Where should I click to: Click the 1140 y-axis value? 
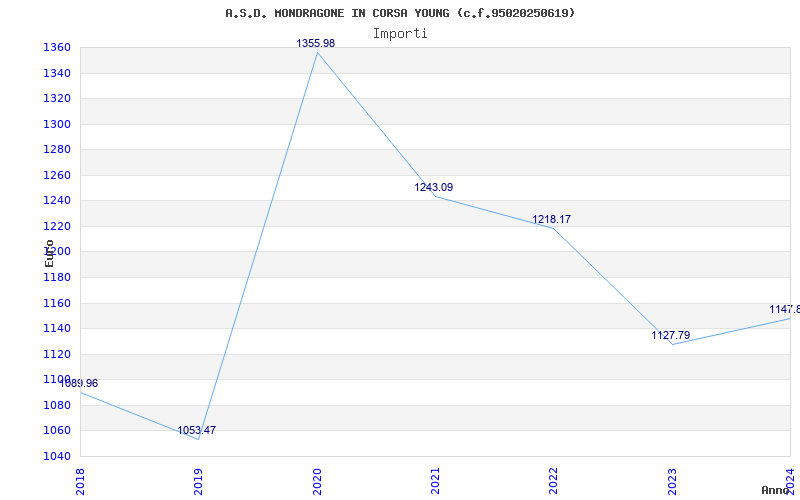pos(57,328)
